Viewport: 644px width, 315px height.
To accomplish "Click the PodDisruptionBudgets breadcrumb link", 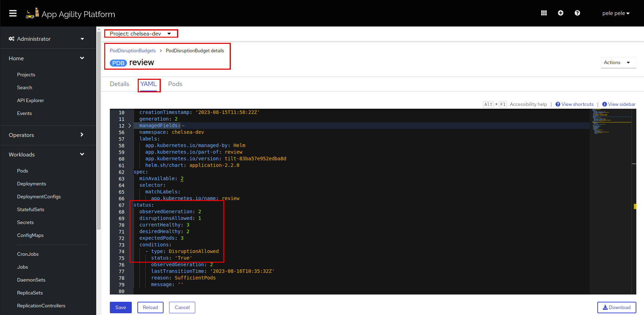I will (132, 51).
